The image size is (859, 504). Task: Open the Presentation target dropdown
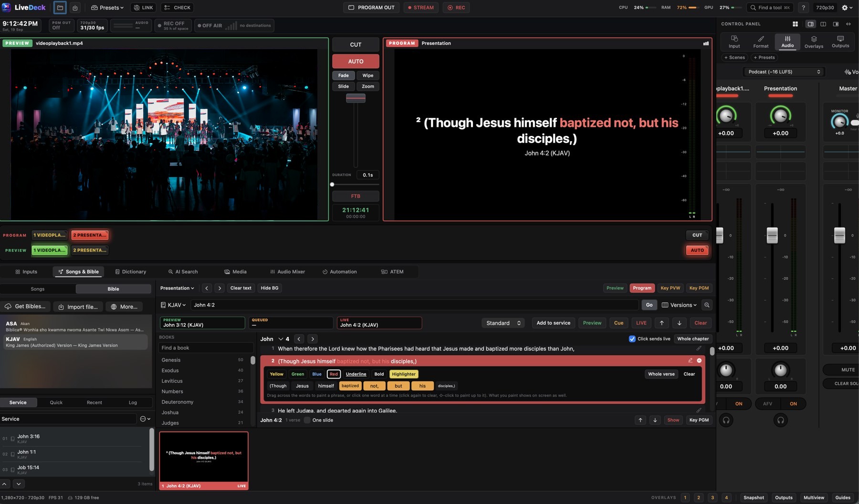coord(177,288)
